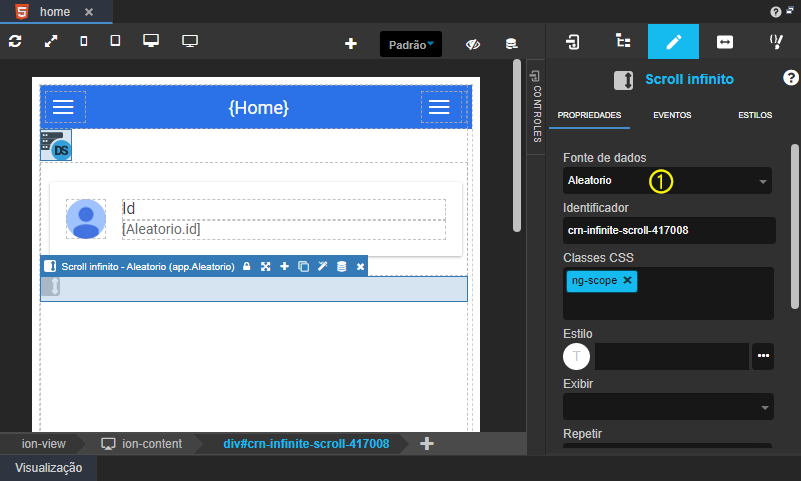
Task: Click the Identificador input field
Action: pos(669,230)
